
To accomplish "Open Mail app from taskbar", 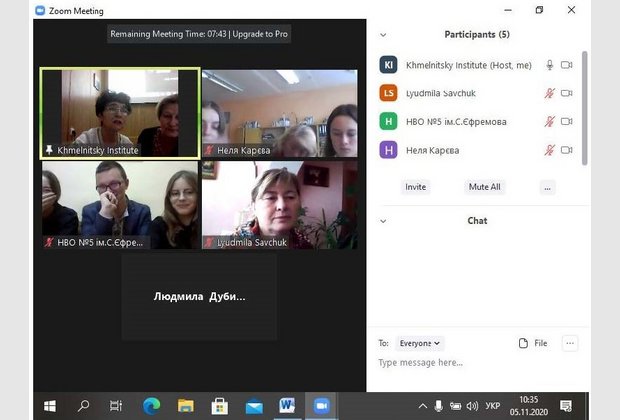I will point(254,406).
